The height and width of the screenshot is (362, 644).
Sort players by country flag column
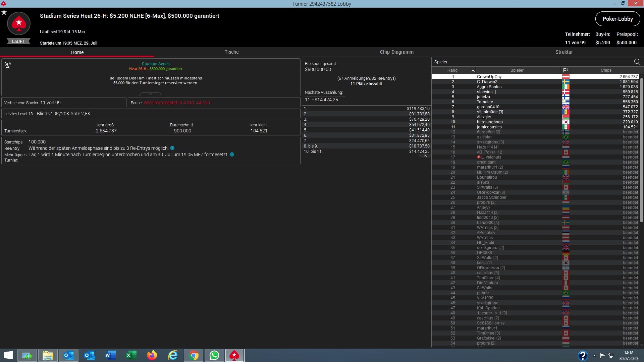tap(566, 70)
